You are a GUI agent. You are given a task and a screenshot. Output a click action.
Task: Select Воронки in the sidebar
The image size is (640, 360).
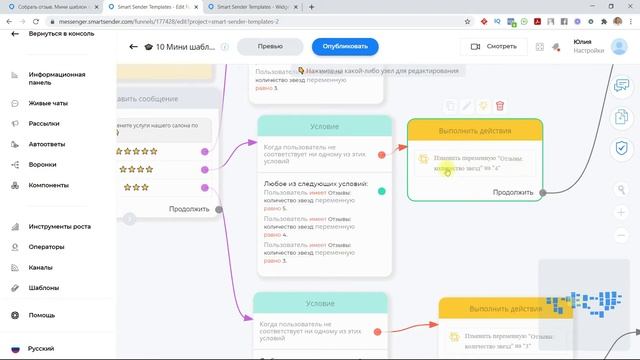coord(42,164)
